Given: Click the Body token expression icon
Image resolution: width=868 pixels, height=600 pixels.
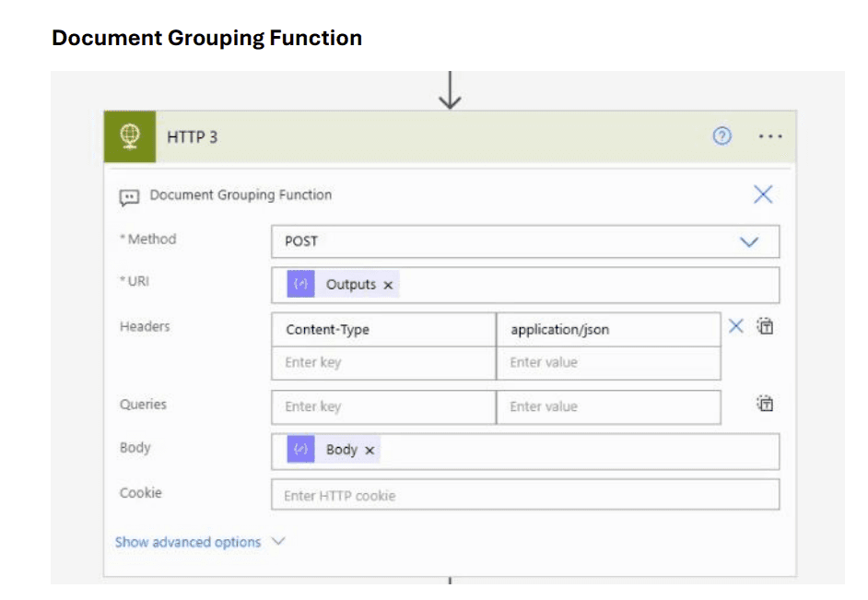Looking at the screenshot, I should click(x=300, y=449).
